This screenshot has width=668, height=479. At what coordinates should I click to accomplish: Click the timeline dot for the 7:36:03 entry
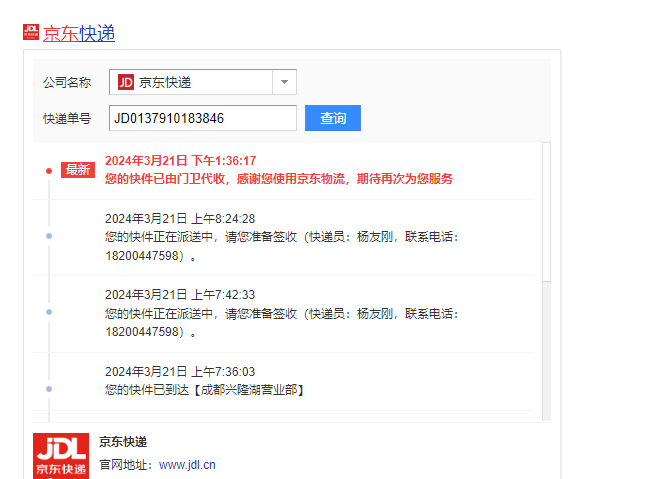pos(49,389)
